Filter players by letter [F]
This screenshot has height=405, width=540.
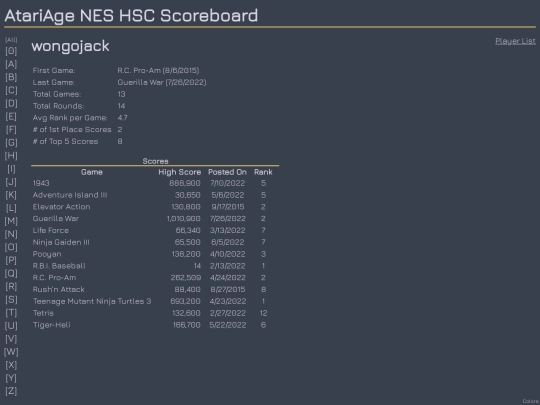pyautogui.click(x=11, y=129)
